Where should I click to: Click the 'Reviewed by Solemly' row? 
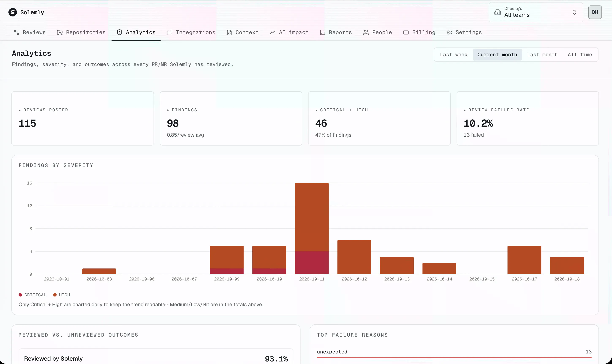click(156, 356)
